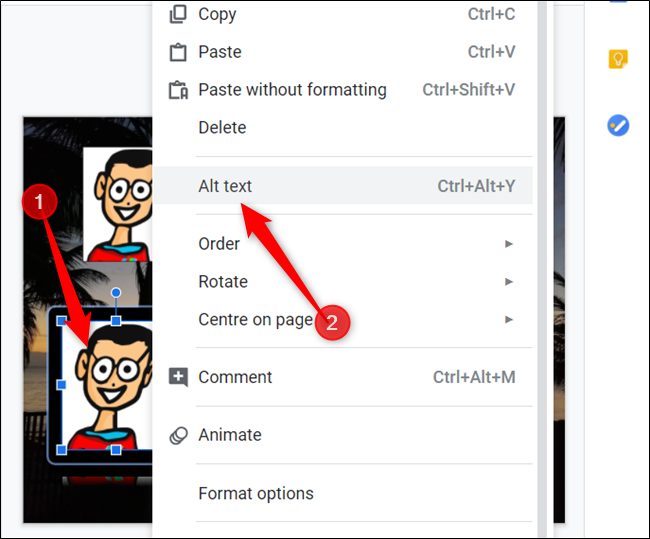Click the Animate circles icon
Image resolution: width=650 pixels, height=539 pixels.
[x=179, y=435]
